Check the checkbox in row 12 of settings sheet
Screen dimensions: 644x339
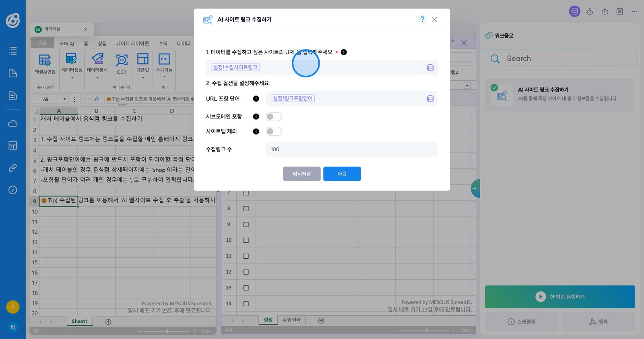click(246, 272)
